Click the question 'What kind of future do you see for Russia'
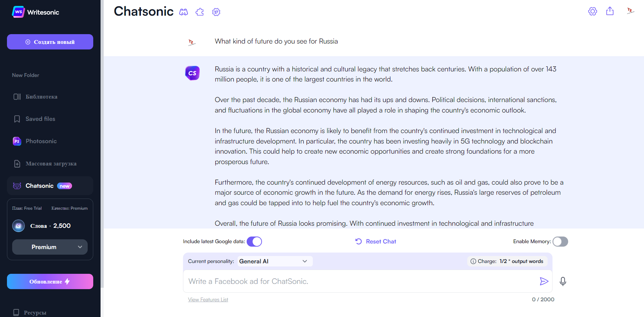644x317 pixels. [276, 41]
